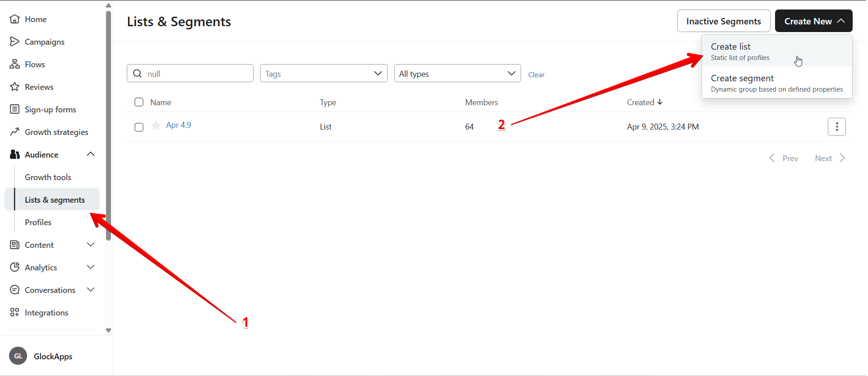The image size is (868, 376).
Task: Click the Analytics pie chart icon
Action: (15, 267)
